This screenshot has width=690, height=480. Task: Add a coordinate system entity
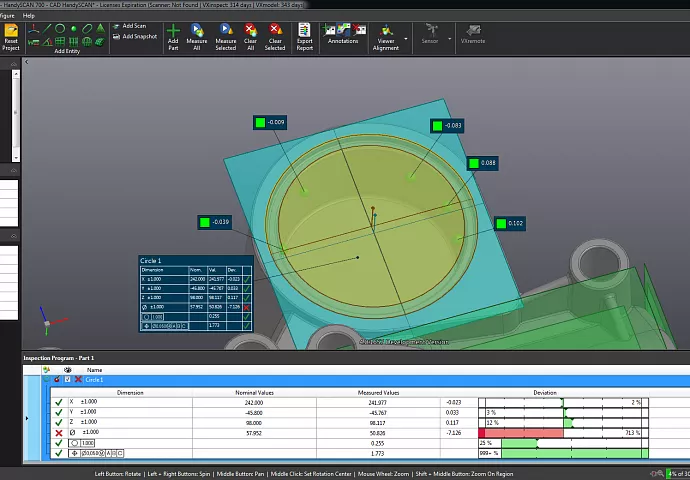click(33, 29)
